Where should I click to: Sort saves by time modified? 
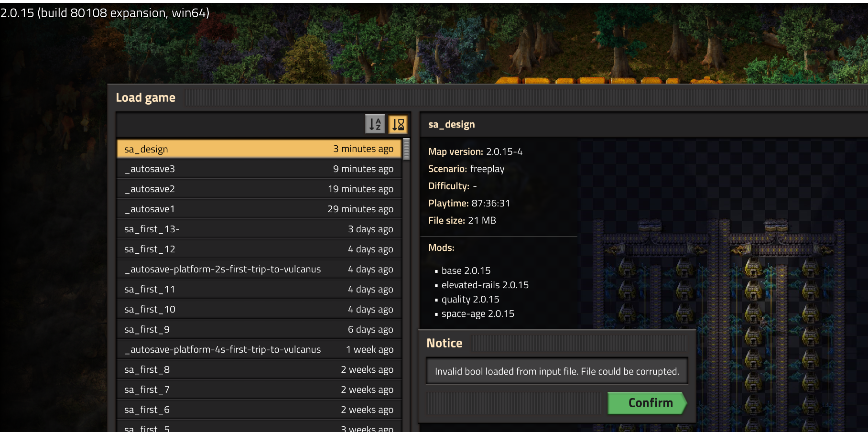coord(398,124)
